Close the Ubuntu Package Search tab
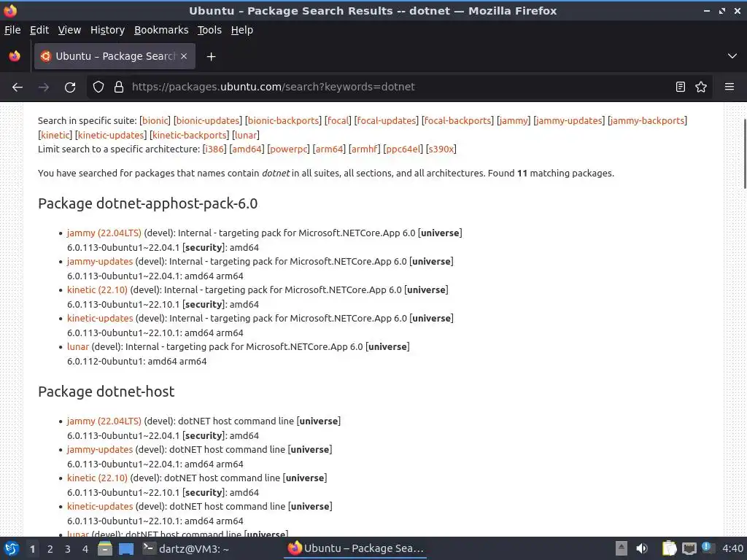This screenshot has height=560, width=747. coord(184,56)
